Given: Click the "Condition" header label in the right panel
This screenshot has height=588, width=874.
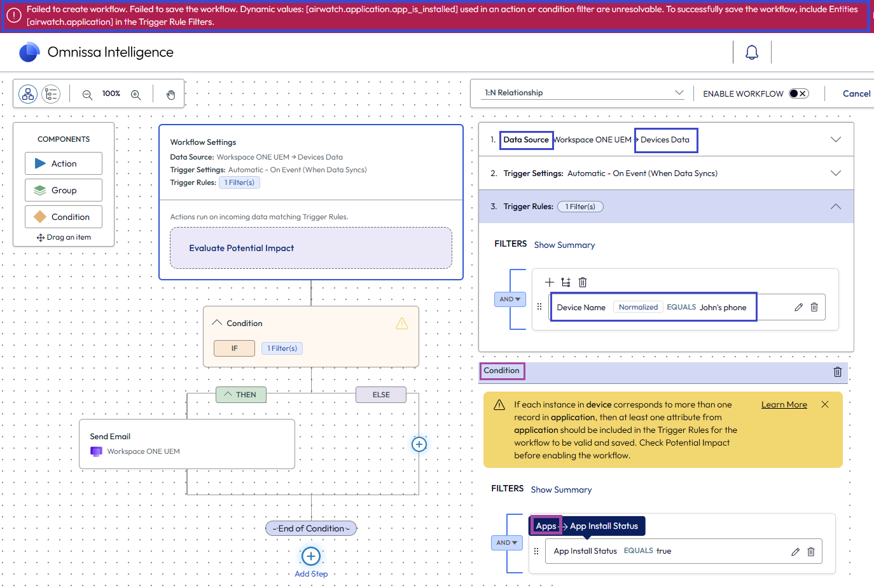Looking at the screenshot, I should click(501, 371).
